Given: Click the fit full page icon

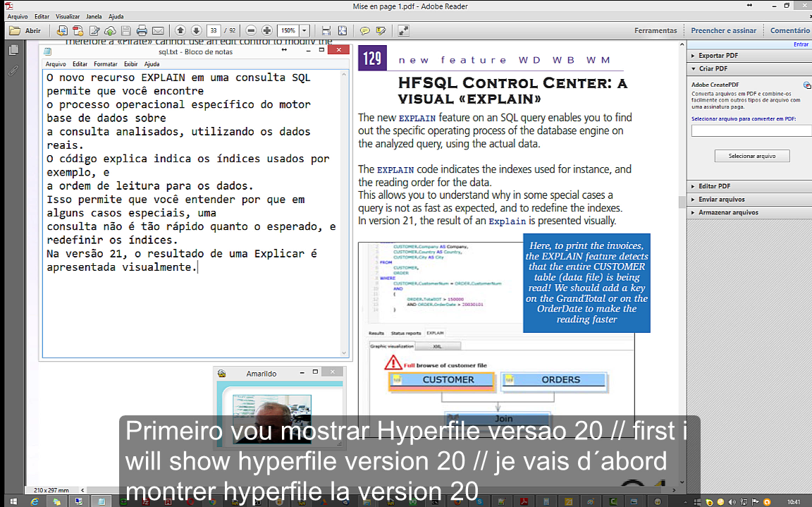Looking at the screenshot, I should point(343,30).
